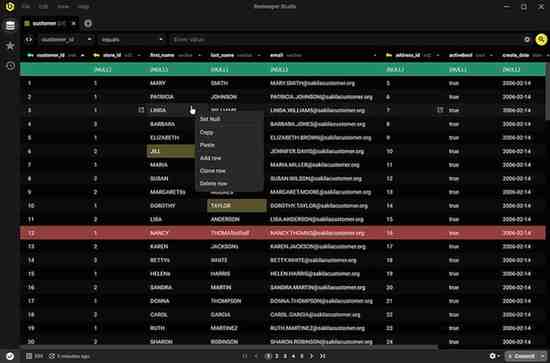Choose Clone row from context menu
This screenshot has height=363, width=550.
229,171
